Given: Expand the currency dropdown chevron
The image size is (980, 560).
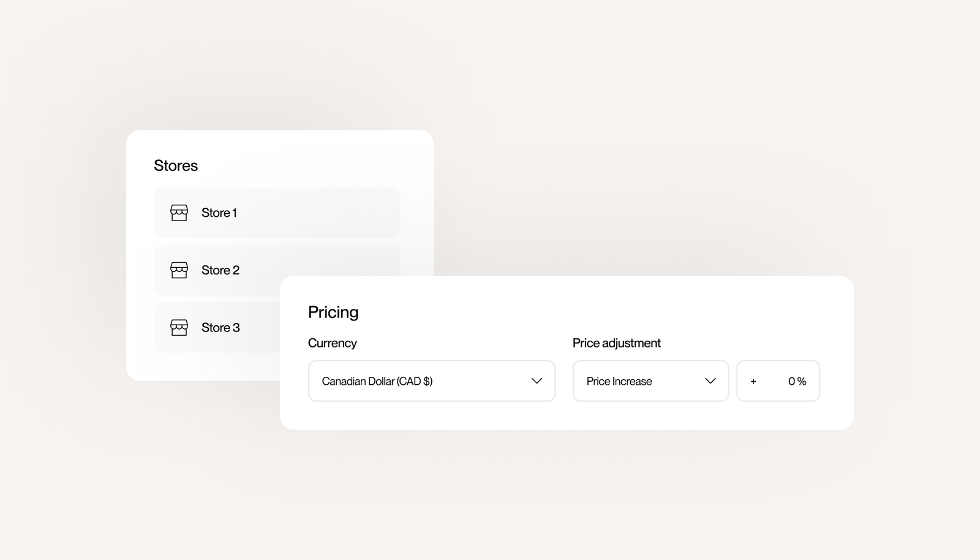Looking at the screenshot, I should (x=537, y=381).
